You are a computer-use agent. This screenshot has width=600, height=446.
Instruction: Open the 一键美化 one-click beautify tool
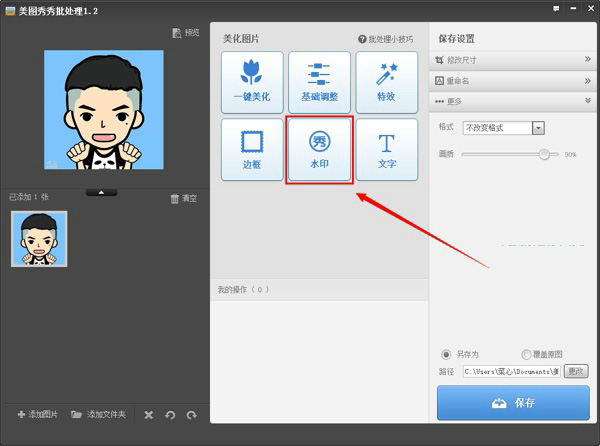252,83
